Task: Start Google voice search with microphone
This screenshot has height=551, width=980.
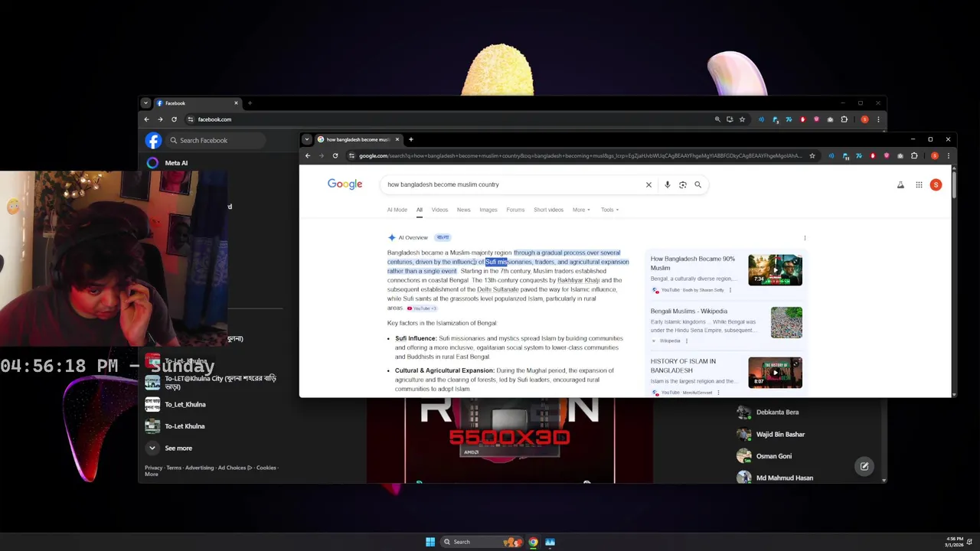Action: coord(667,184)
